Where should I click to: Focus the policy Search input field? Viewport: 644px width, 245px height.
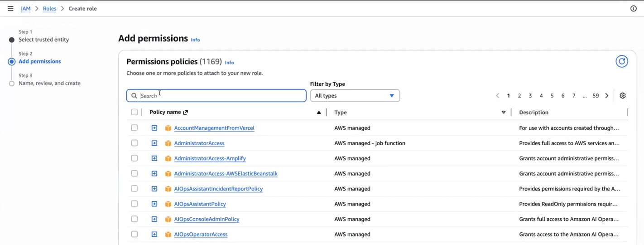pos(216,96)
